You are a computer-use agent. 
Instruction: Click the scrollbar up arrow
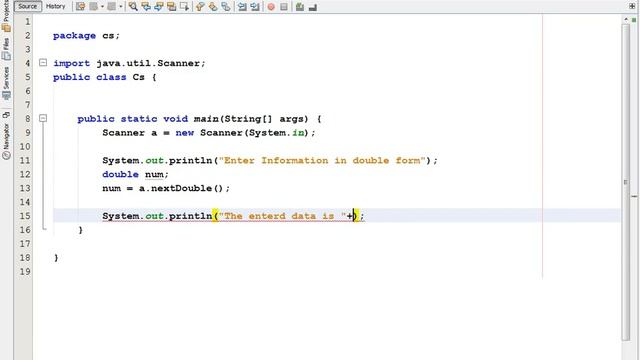(626, 19)
